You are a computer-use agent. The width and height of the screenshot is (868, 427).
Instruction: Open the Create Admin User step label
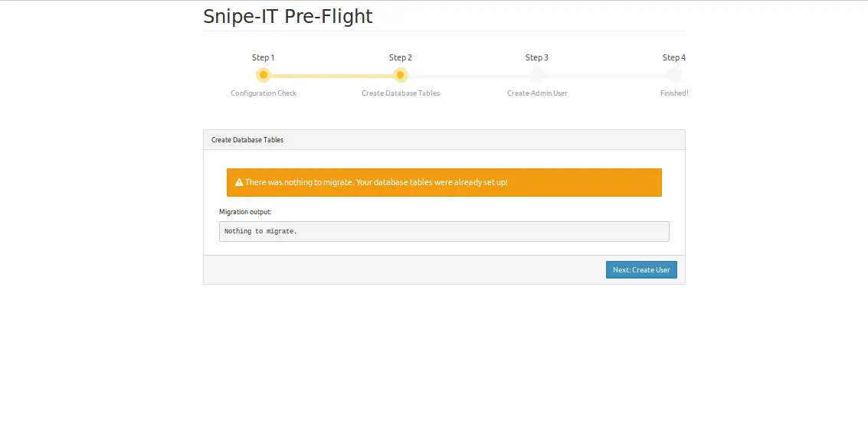pos(537,93)
